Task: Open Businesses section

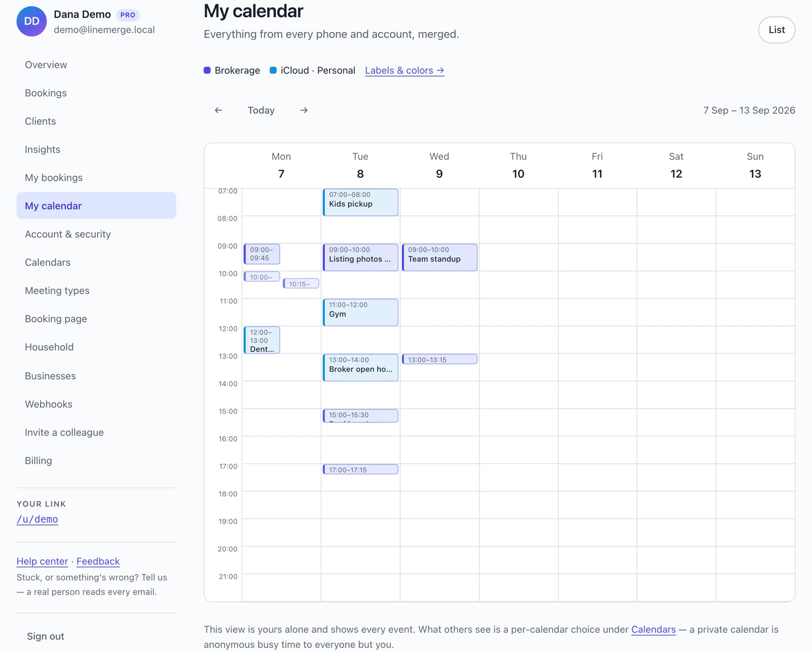Action: (x=96, y=376)
